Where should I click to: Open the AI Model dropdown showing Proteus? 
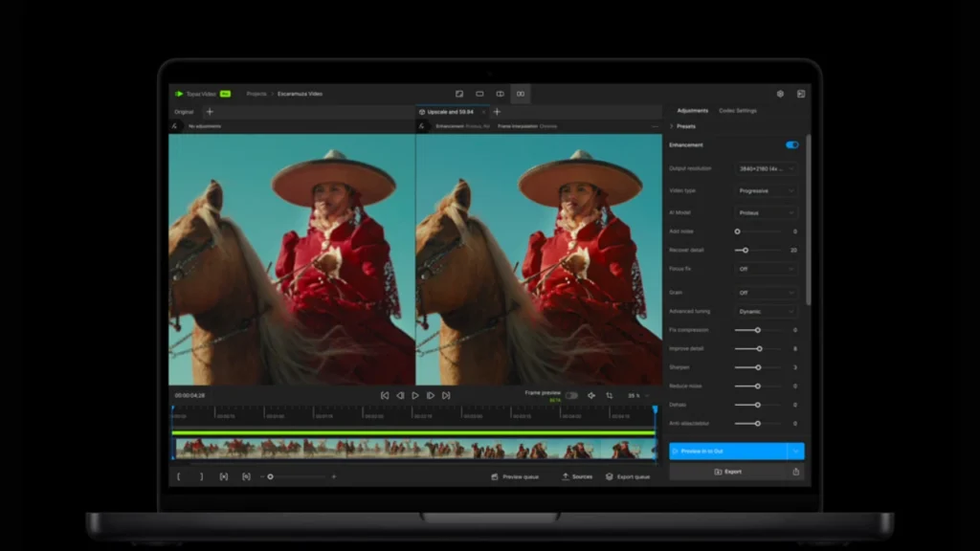click(x=766, y=212)
